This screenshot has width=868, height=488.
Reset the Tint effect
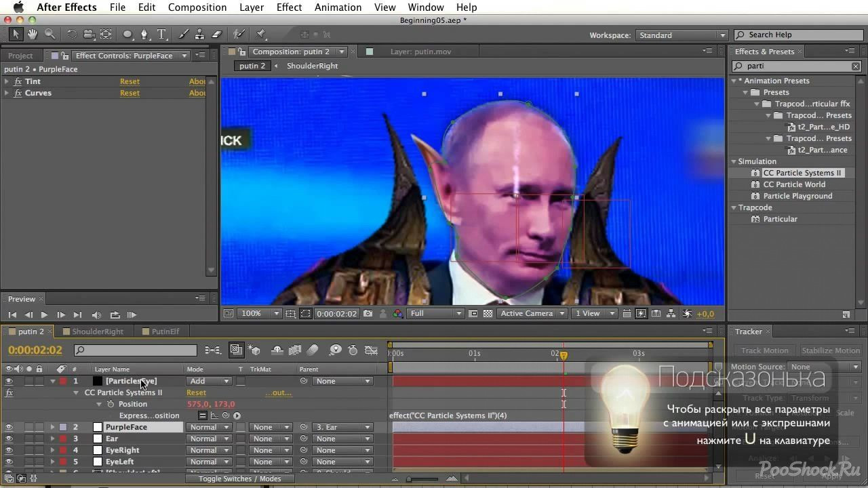[130, 81]
